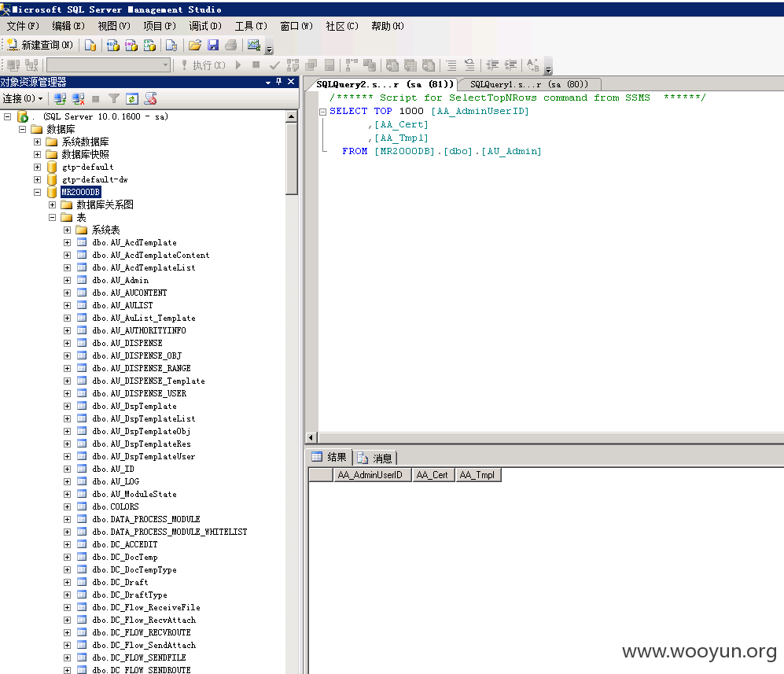The height and width of the screenshot is (674, 784).
Task: Open Object Explorer window position dropdown arrow
Action: (x=268, y=82)
